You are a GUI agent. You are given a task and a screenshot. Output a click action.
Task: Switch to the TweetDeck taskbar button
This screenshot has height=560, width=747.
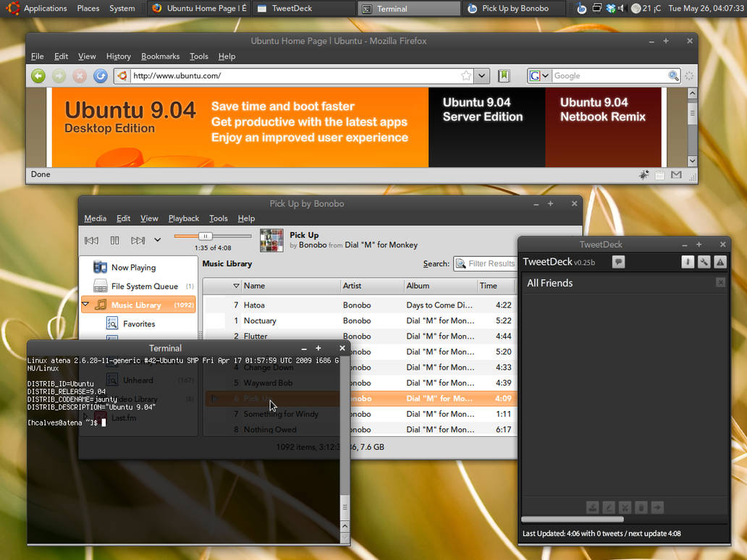303,9
